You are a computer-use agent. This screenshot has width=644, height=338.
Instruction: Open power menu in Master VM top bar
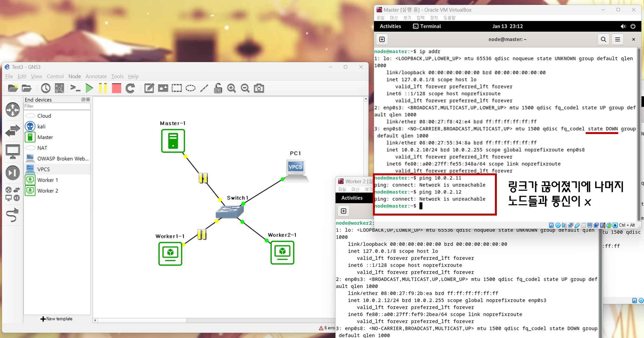633,26
